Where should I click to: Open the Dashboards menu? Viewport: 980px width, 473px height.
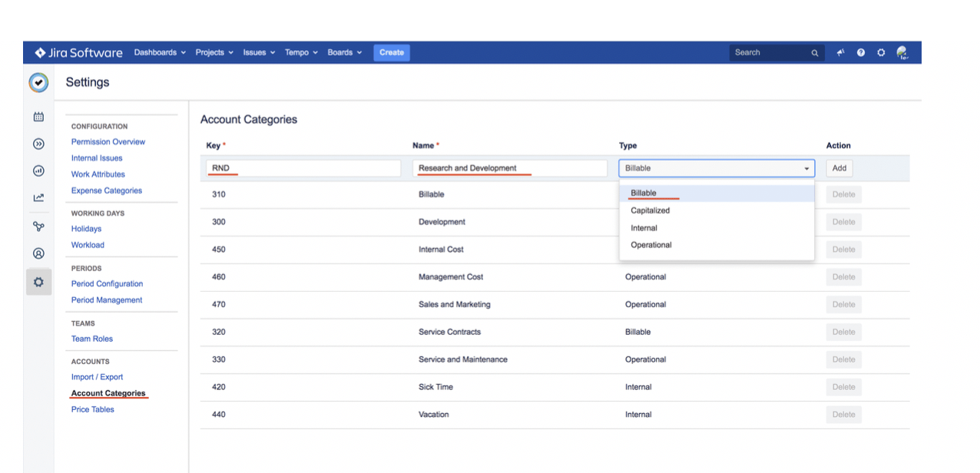click(x=160, y=52)
